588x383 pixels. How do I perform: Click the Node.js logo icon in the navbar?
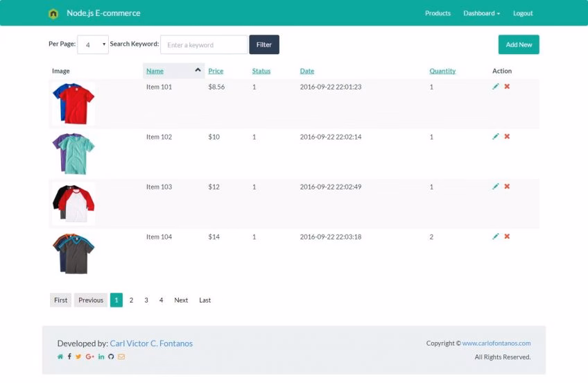coord(53,13)
